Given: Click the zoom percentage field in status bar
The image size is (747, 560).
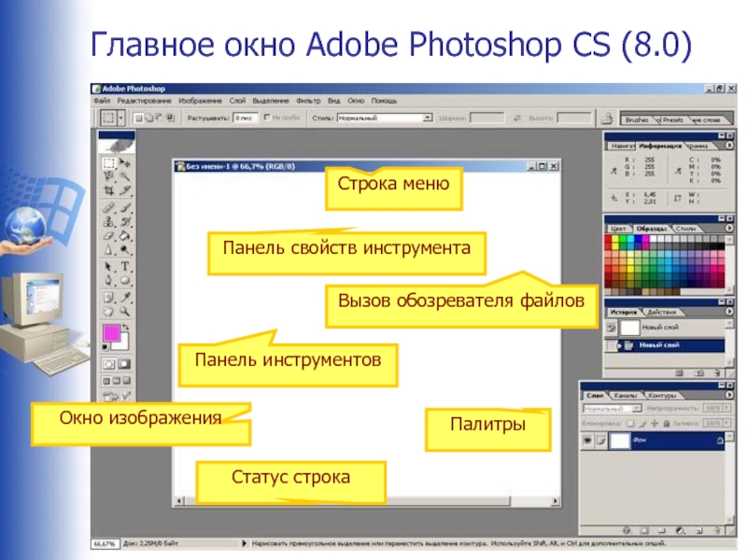Looking at the screenshot, I should 105,544.
